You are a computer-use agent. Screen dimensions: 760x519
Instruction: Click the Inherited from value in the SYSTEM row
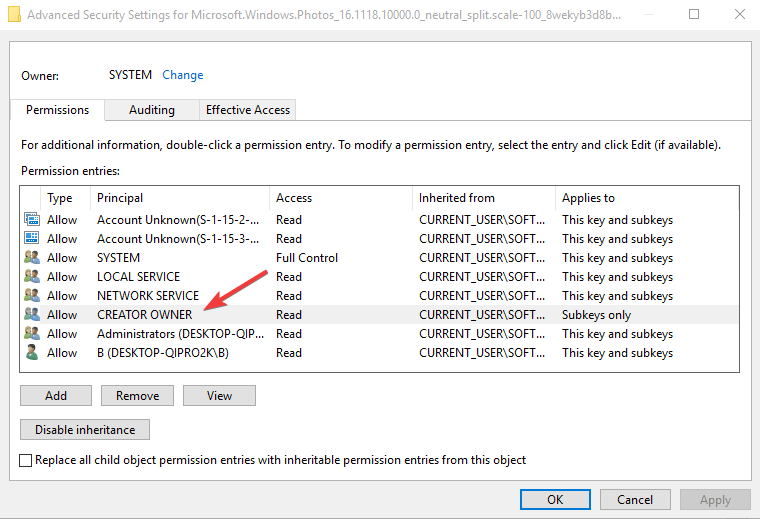482,257
